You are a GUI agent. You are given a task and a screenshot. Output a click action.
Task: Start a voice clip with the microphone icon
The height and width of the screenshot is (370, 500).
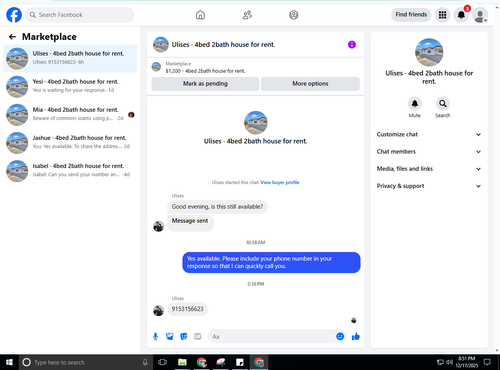[155, 337]
